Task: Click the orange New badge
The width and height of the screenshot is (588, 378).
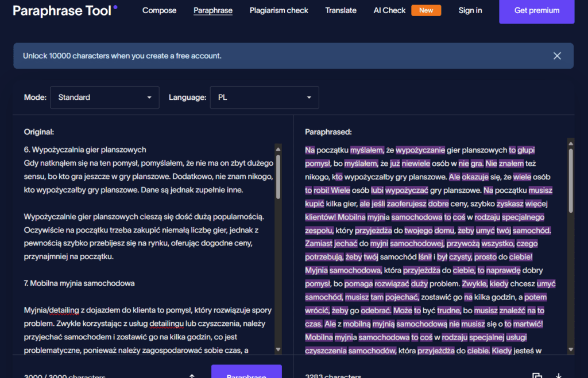Action: (x=426, y=10)
